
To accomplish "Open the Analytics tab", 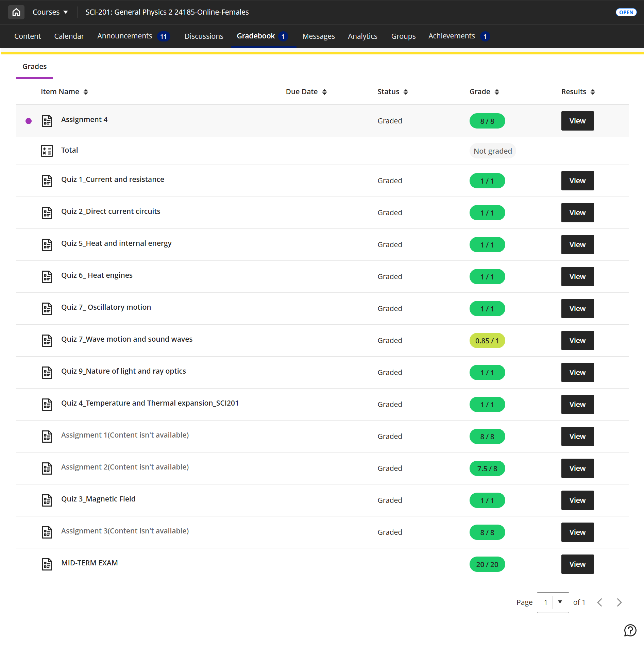I will pyautogui.click(x=362, y=36).
